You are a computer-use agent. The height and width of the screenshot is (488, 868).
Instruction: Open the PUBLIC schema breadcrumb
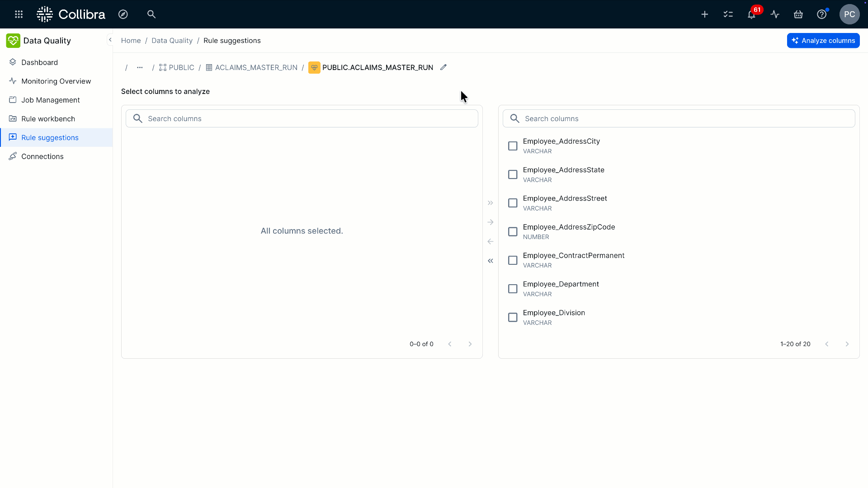pos(176,68)
